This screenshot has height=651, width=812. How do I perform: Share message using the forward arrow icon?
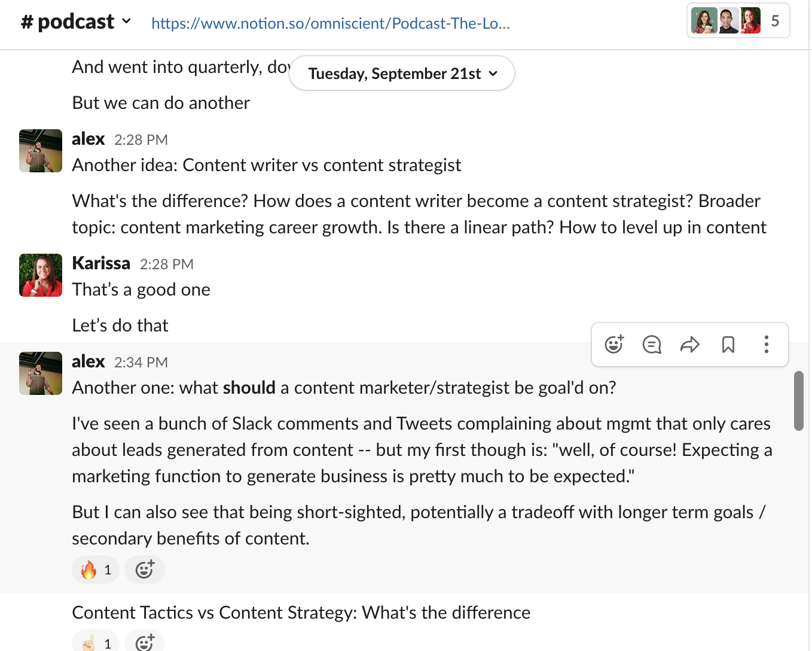(x=689, y=345)
